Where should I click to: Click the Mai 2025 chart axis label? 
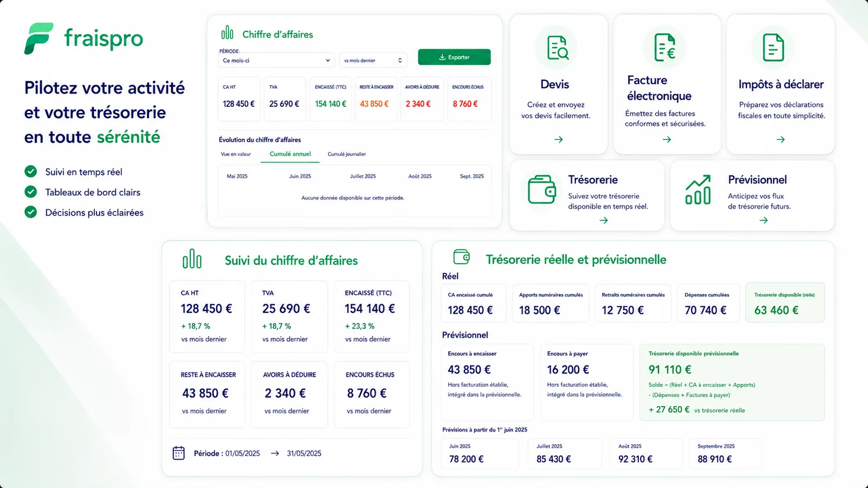[x=237, y=176]
